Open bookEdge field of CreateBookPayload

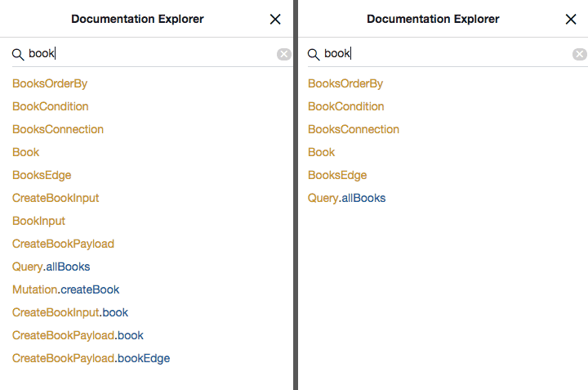pos(144,358)
